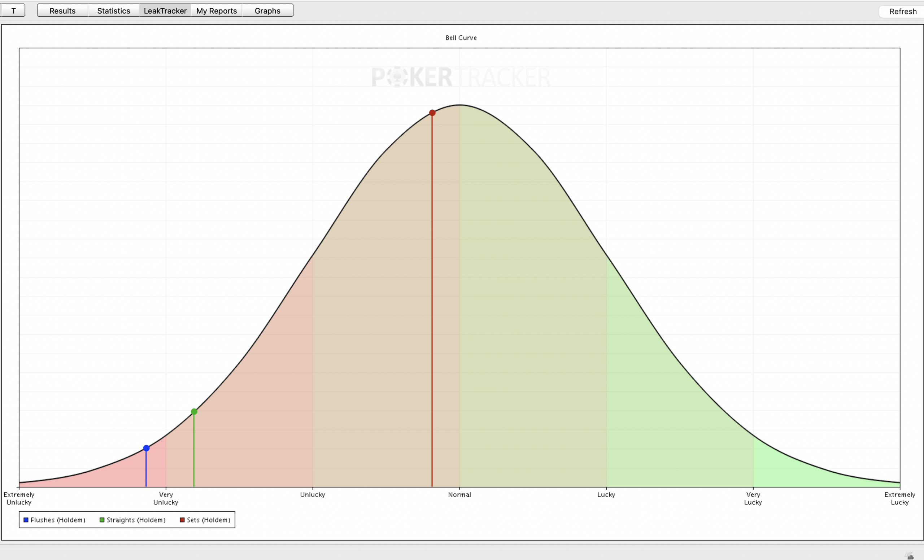
Task: Click the Extremely Lucky axis label
Action: [899, 499]
